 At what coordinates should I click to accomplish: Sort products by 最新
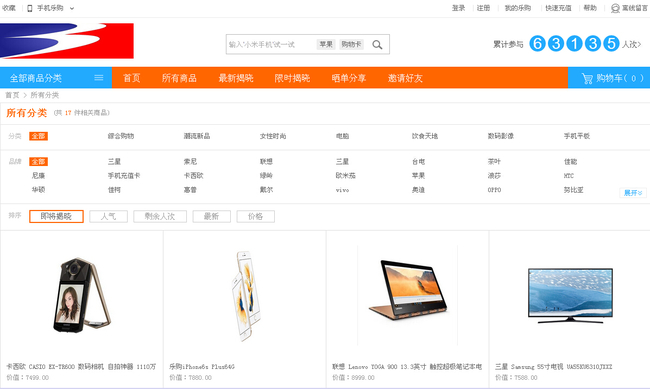[x=211, y=216]
